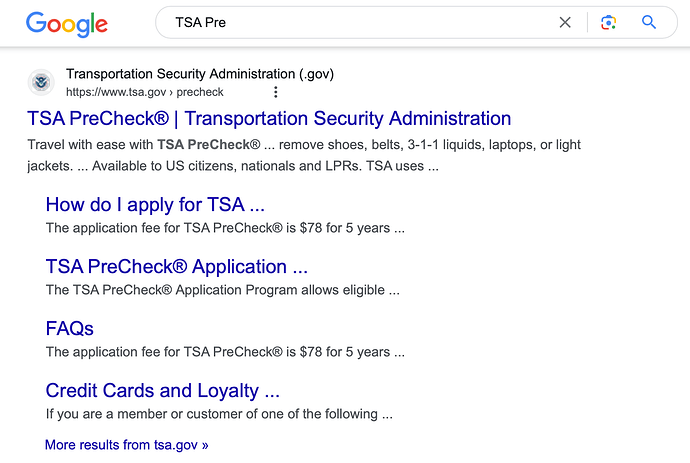Focus the search field containing "TSA Pre"
Image resolution: width=690 pixels, height=463 pixels.
click(x=360, y=22)
